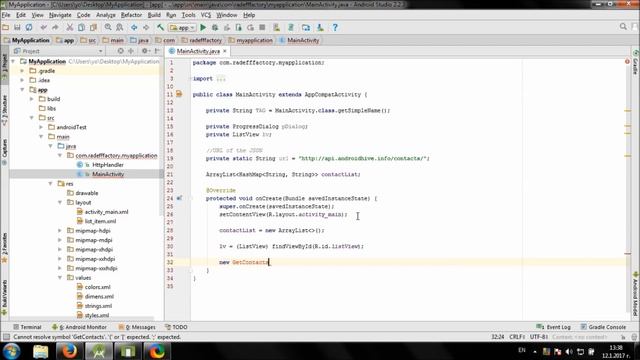Click the Save All toolbar icon
Screen dimensions: 640x360
click(17, 27)
